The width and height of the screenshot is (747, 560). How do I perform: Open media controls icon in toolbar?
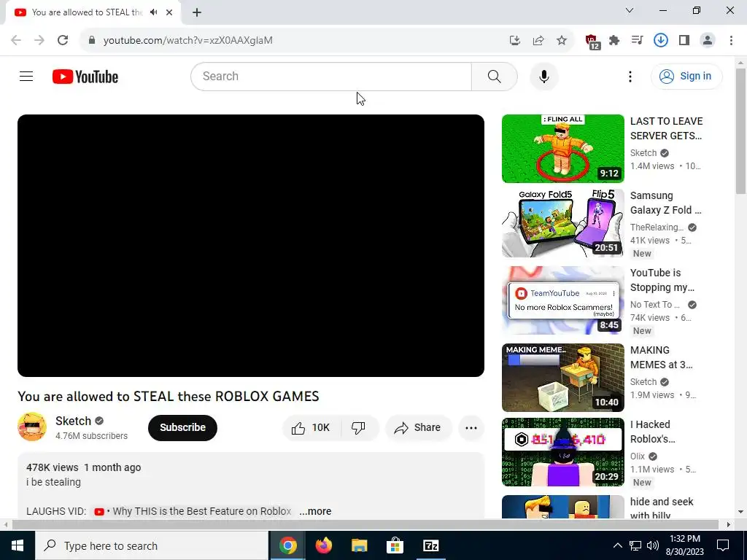point(637,40)
